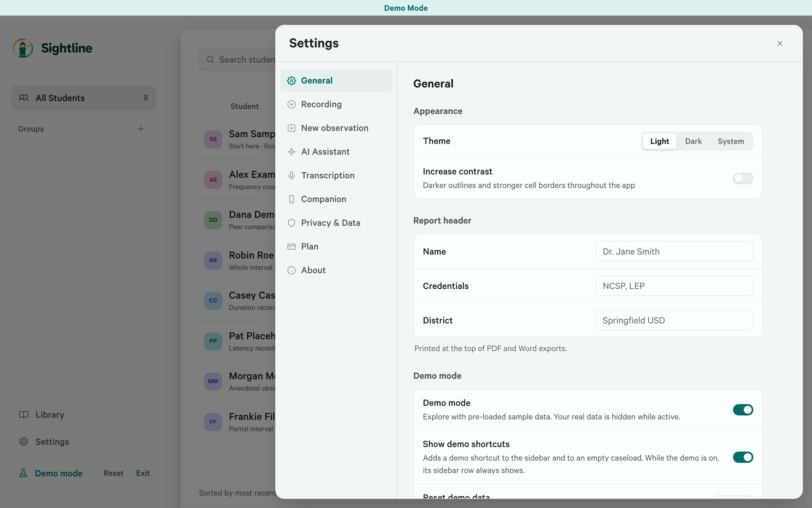Click the search magnifier icon

pos(210,60)
